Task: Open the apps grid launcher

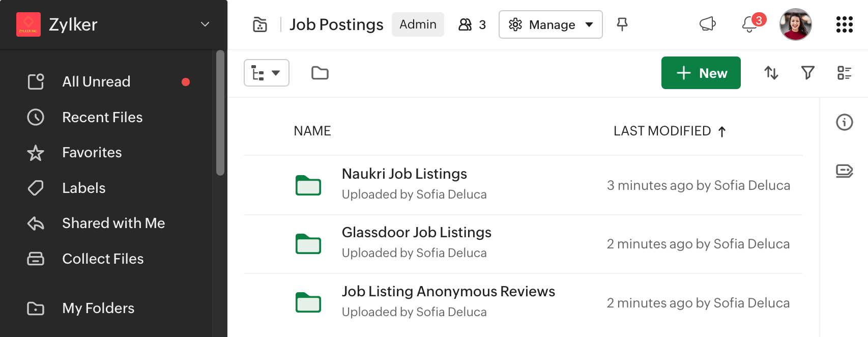Action: point(844,24)
